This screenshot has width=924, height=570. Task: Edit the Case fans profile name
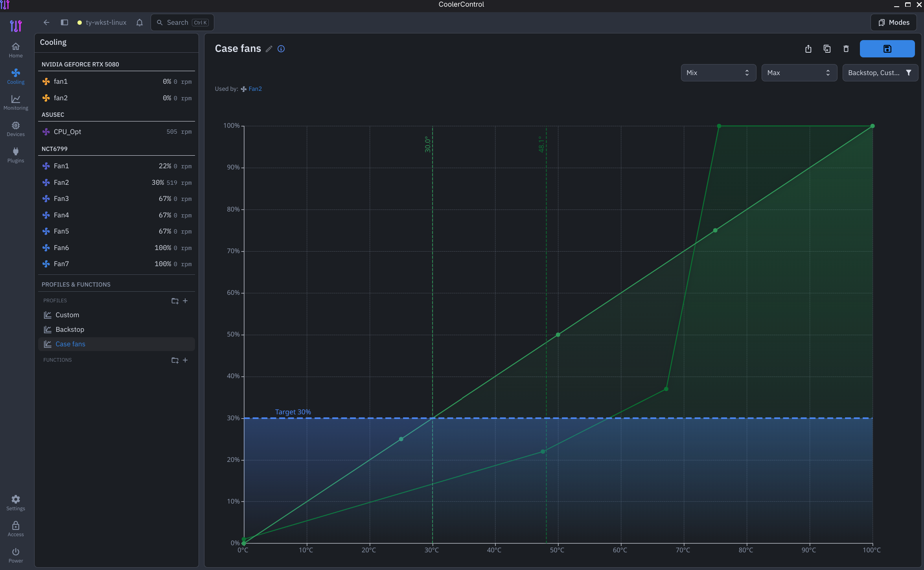click(269, 49)
